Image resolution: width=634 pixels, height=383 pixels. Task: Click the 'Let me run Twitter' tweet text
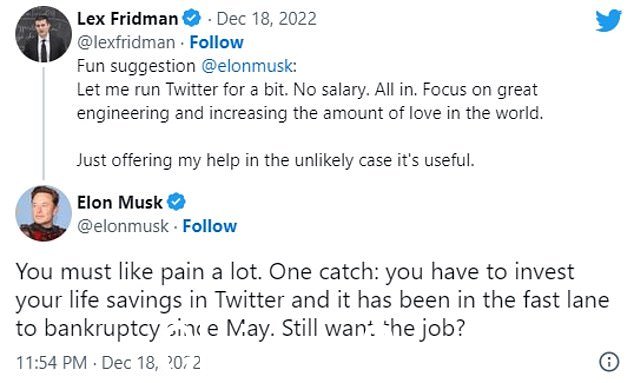[x=310, y=102]
